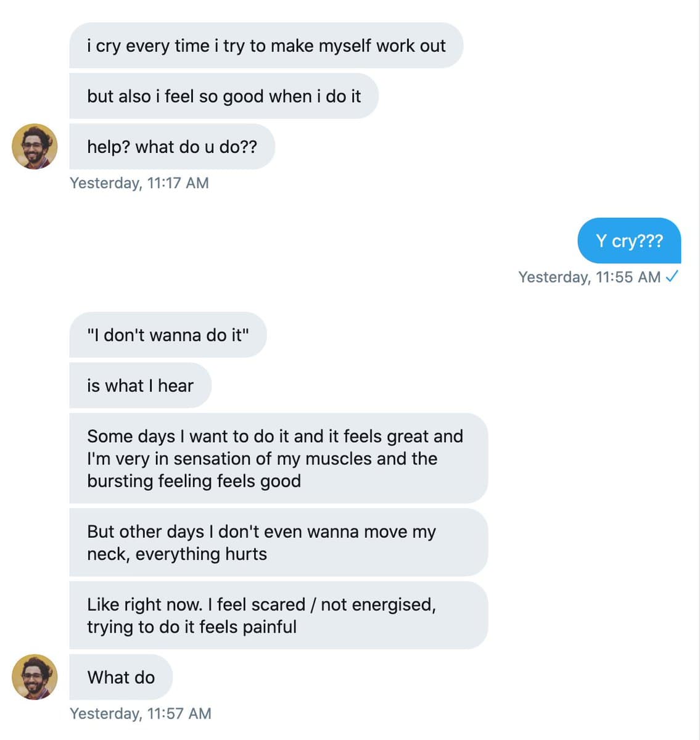This screenshot has width=700, height=740.
Task: Click the "Yesterday, 11:55 AM" timestamp
Action: pos(589,277)
